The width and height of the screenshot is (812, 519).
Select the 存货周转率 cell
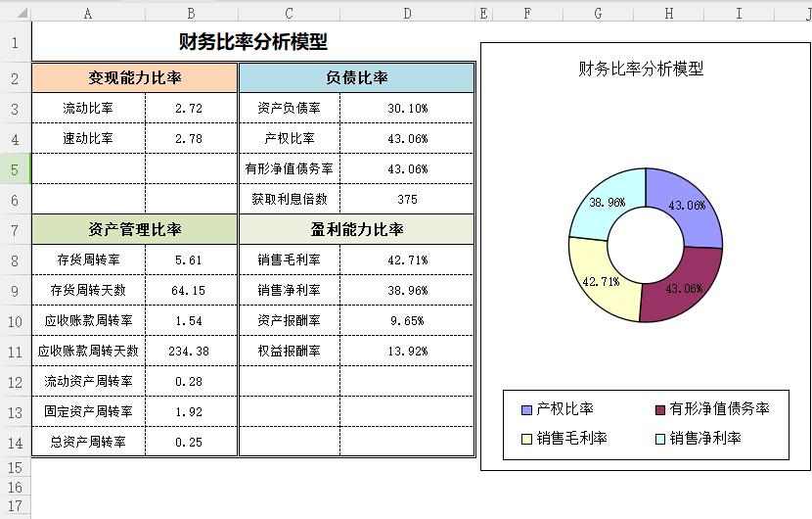(88, 259)
